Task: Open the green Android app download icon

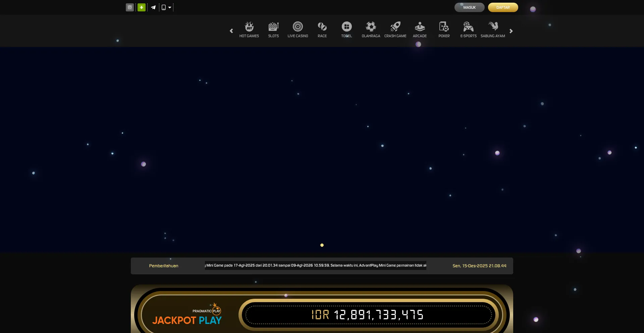Action: (142, 7)
